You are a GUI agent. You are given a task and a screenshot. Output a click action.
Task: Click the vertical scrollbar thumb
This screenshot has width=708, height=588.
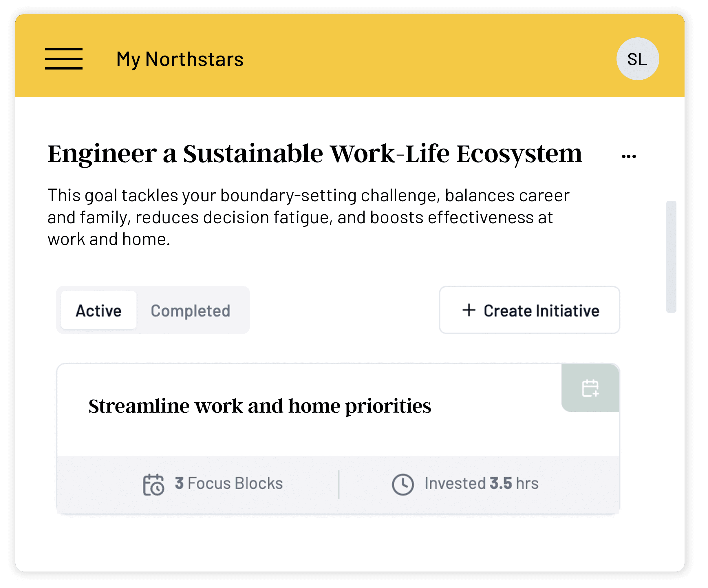[x=671, y=256]
